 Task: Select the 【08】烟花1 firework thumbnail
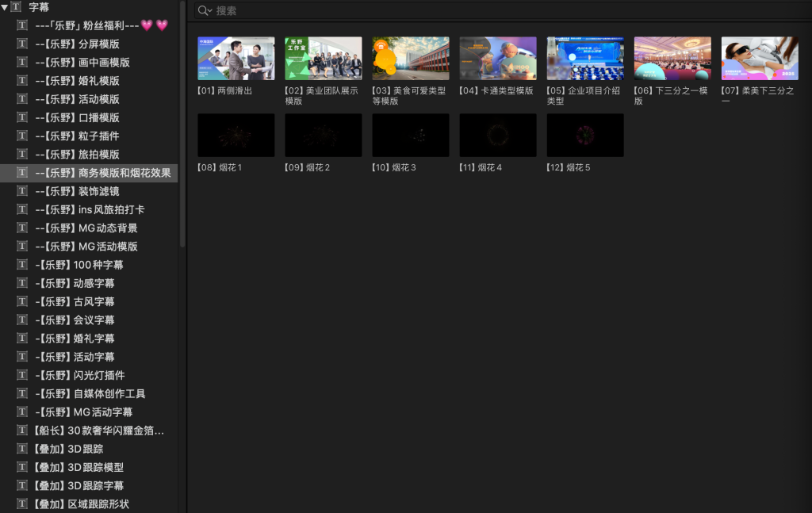click(x=236, y=135)
